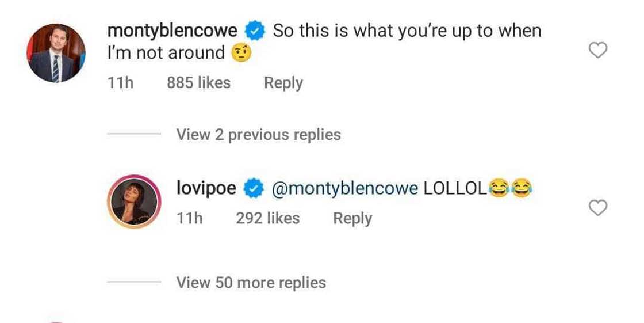Reply to montyblencowe's comment
Viewport: 644px width, 323px height.
click(x=283, y=83)
